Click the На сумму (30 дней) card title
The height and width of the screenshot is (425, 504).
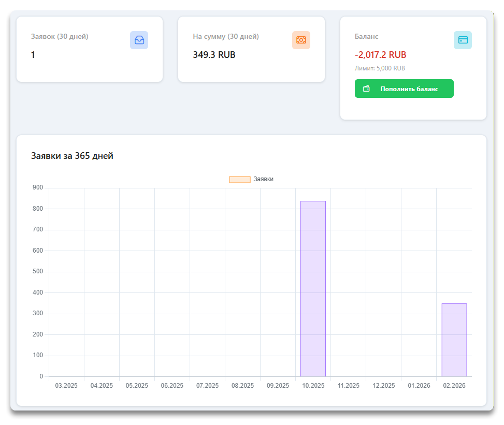click(x=226, y=37)
